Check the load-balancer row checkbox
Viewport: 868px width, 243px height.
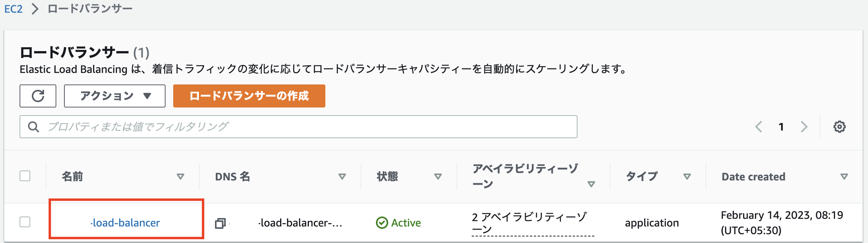(25, 222)
